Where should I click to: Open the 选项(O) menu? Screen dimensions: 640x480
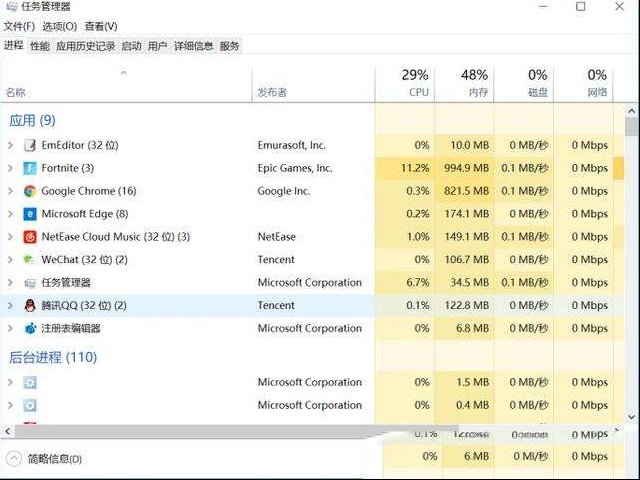pyautogui.click(x=60, y=27)
